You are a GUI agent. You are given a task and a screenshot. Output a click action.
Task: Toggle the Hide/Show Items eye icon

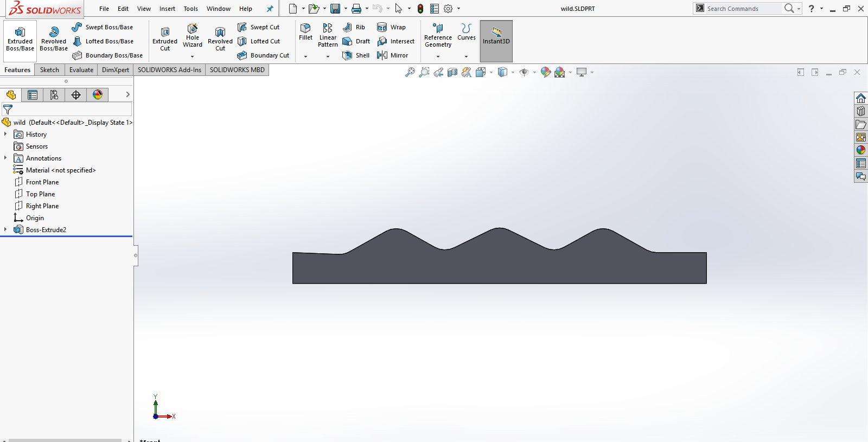524,72
